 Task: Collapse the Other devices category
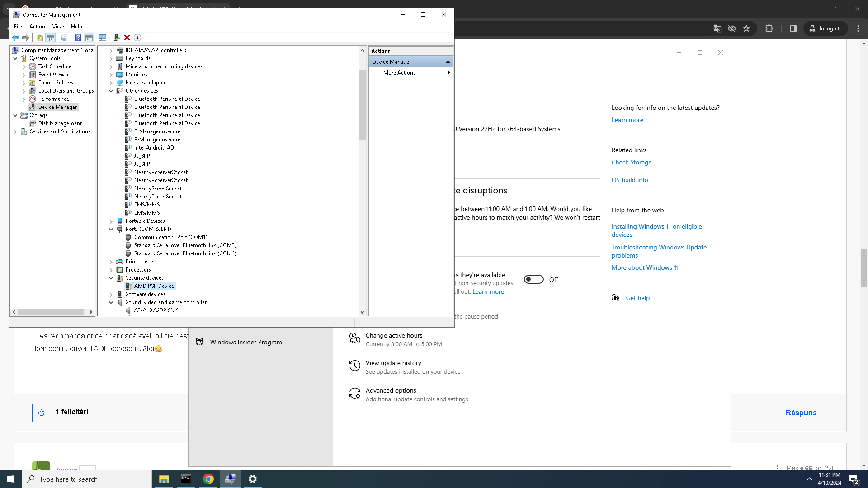tap(111, 91)
